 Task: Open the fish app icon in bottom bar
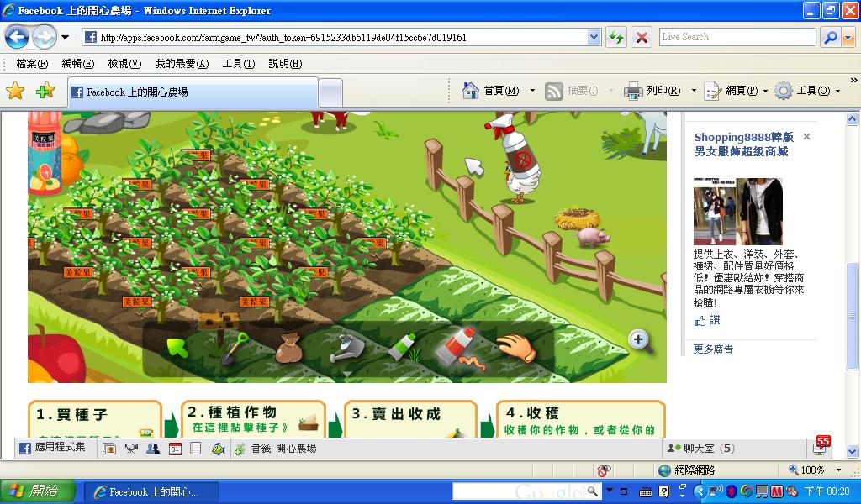pos(218,449)
